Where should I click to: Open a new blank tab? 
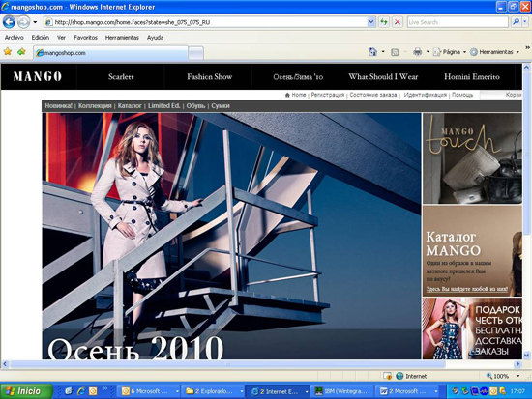195,53
